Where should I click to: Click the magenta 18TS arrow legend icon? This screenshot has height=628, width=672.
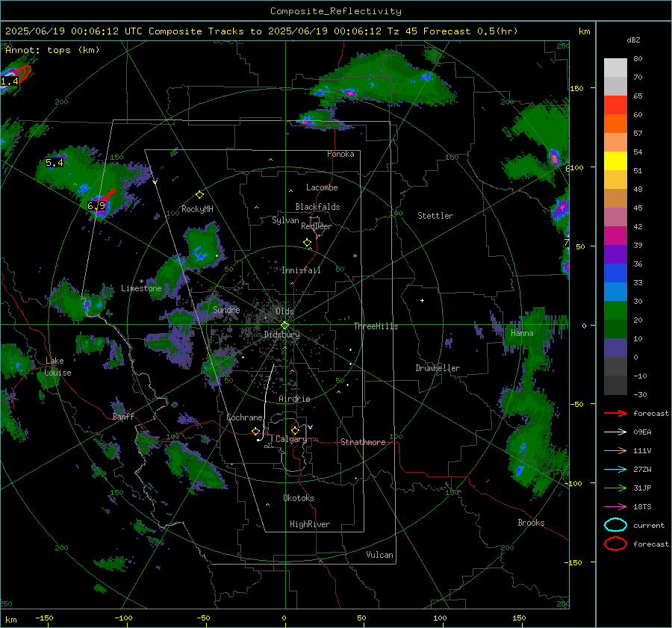pos(615,507)
